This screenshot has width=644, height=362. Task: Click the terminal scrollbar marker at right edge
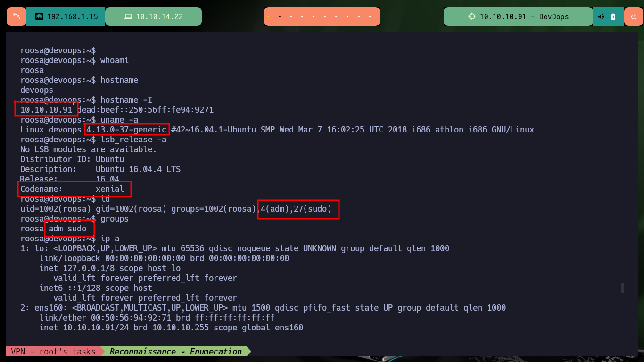[x=622, y=288]
